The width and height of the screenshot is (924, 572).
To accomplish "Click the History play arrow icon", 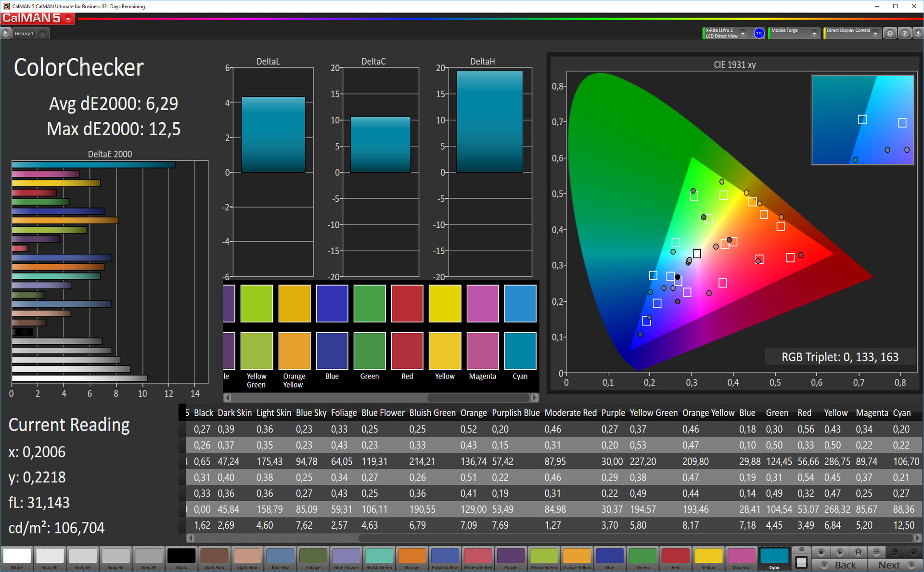I will 5,33.
